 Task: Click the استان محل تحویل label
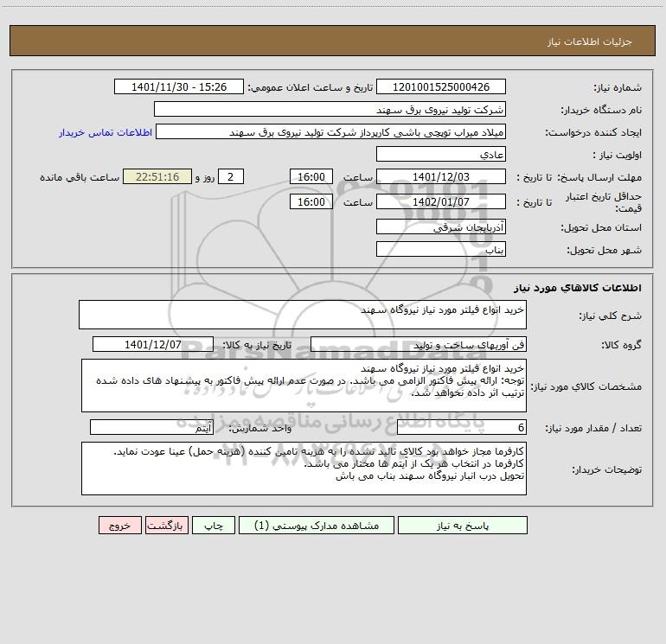click(x=601, y=227)
